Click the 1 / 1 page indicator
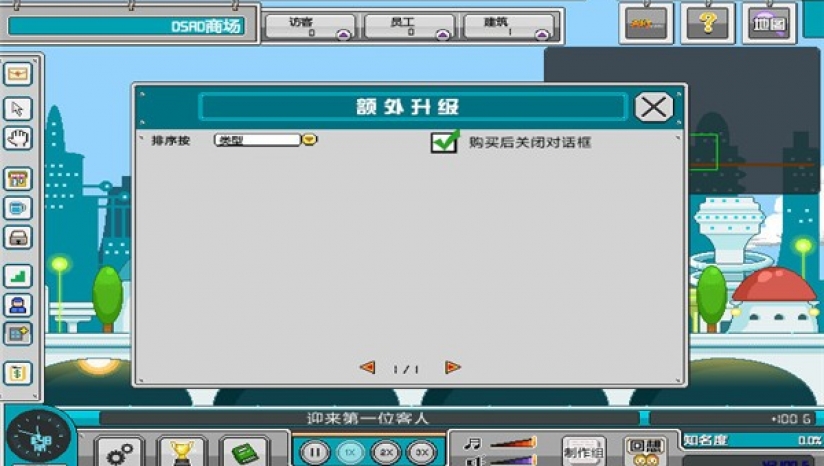Viewport: 824px width, 466px height. (x=406, y=369)
